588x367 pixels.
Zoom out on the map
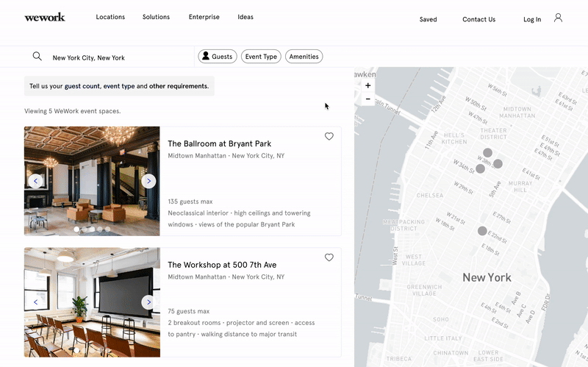(x=368, y=99)
